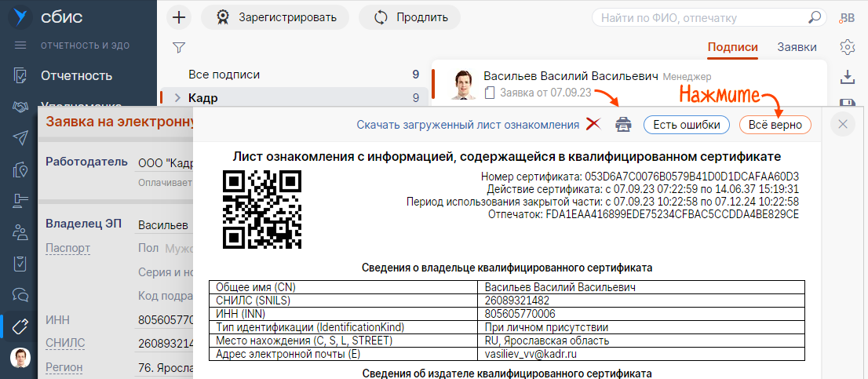Image resolution: width=868 pixels, height=379 pixels.
Task: Click the download icon in right panel
Action: click(x=847, y=77)
